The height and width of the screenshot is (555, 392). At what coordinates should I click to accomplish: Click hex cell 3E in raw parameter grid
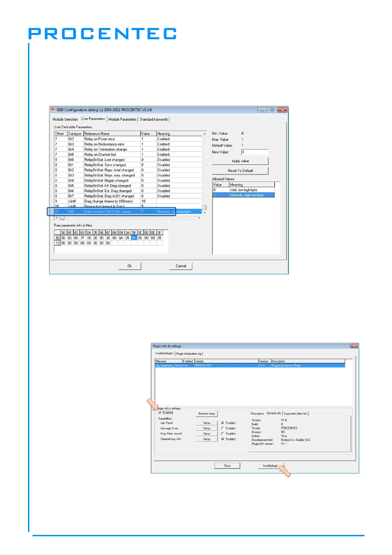[108, 238]
